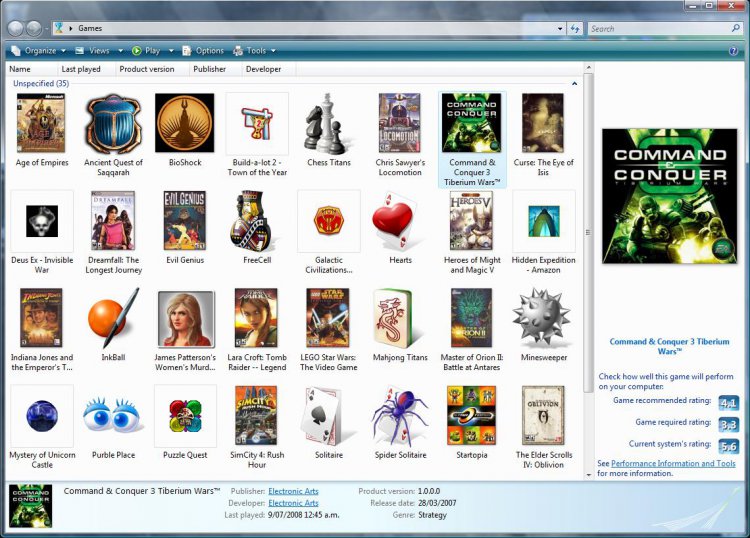This screenshot has height=538, width=750.
Task: Select Master of Orion II icon
Action: 471,318
